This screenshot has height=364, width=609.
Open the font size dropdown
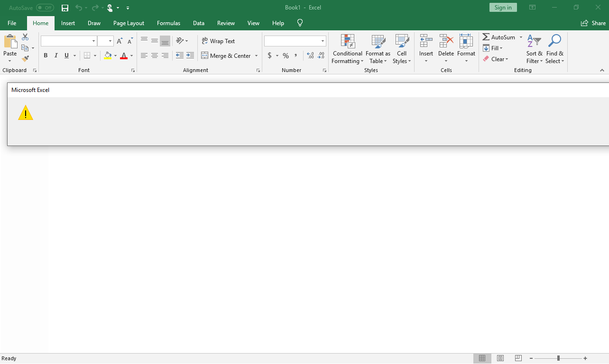111,41
